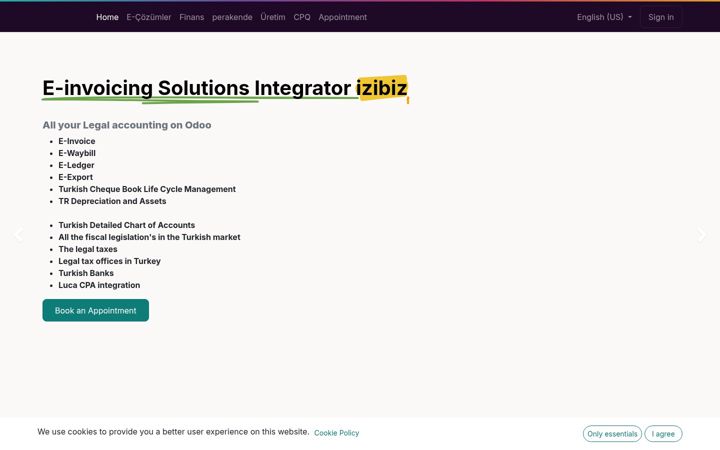Open the Home menu item
This screenshot has width=720, height=450.
[x=107, y=17]
